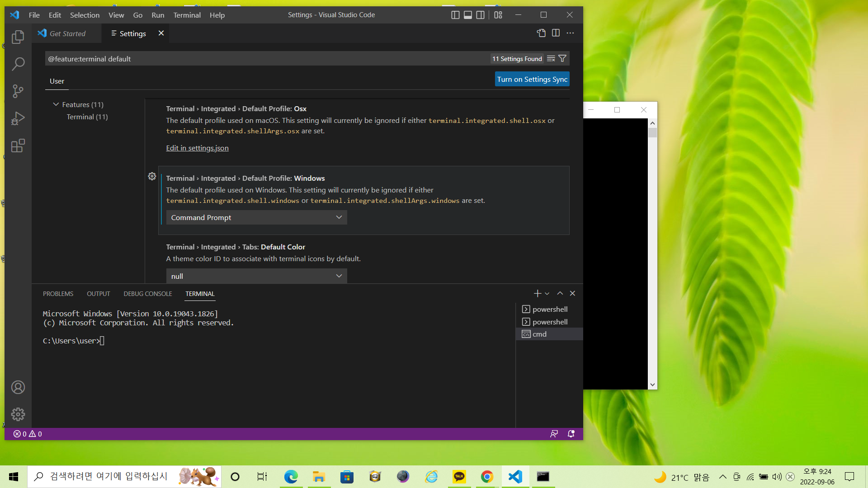Open the Terminal menu

point(187,15)
